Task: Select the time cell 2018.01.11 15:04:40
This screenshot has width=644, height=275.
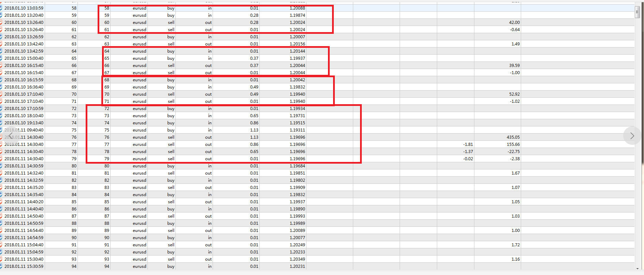Action: (24, 245)
